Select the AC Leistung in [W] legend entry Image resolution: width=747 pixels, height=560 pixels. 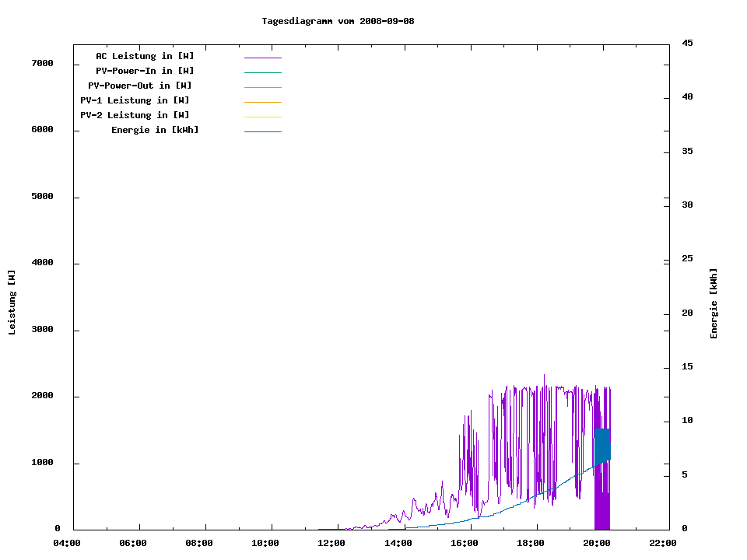(145, 56)
